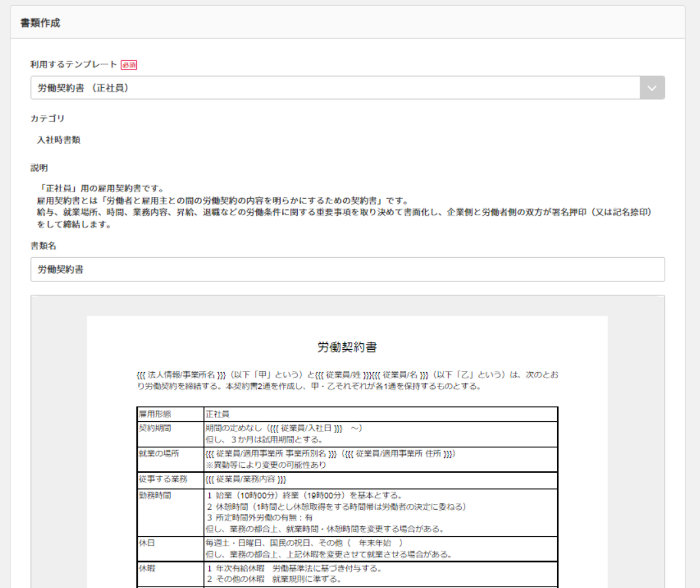The height and width of the screenshot is (588, 700).
Task: Click the 休暇 row label in table
Action: tap(147, 569)
